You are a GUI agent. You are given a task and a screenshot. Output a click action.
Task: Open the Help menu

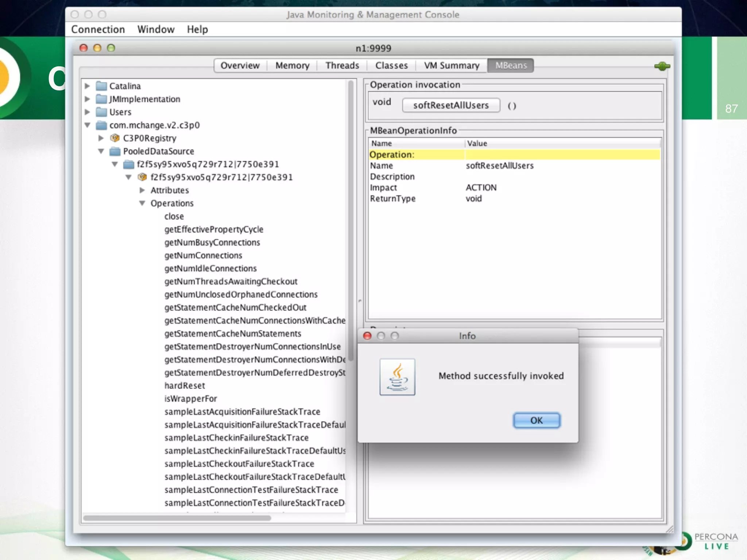pos(197,29)
